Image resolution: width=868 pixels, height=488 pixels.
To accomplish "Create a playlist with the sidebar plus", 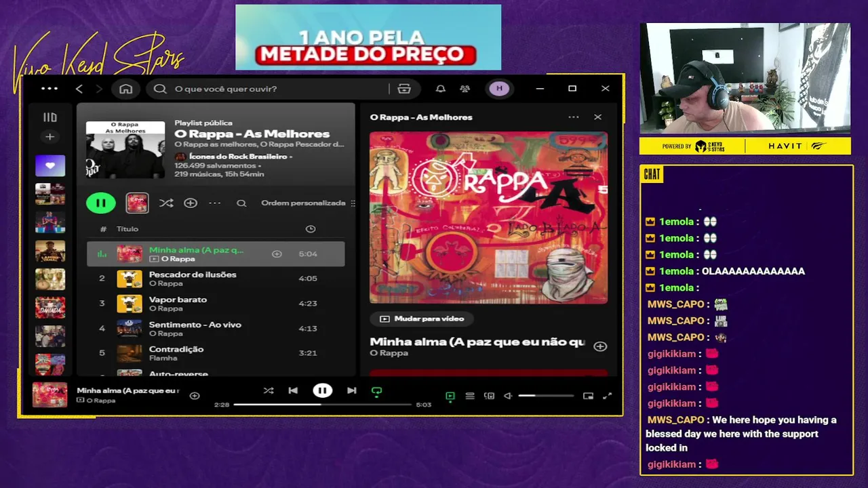I will [50, 137].
